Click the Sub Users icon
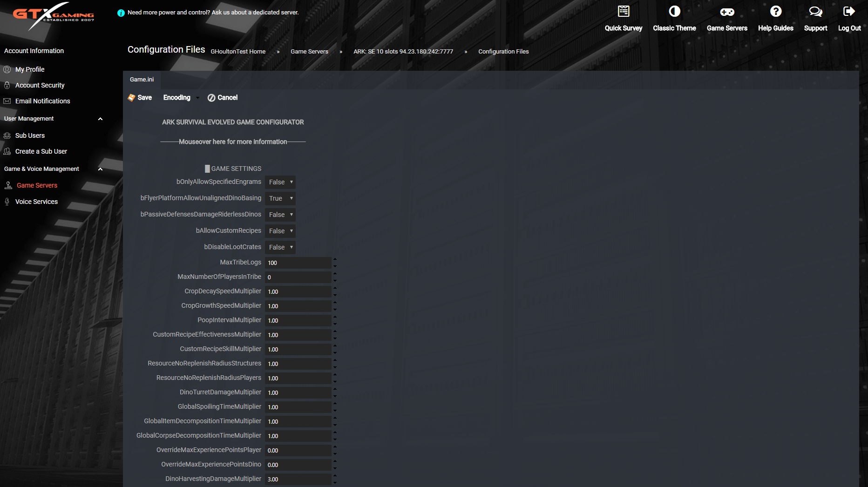This screenshot has width=868, height=487. click(x=7, y=135)
